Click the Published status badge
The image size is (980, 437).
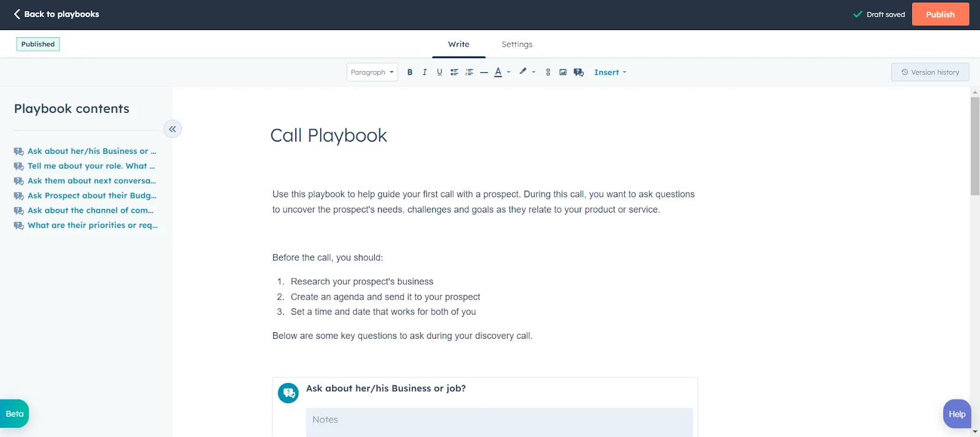tap(38, 44)
